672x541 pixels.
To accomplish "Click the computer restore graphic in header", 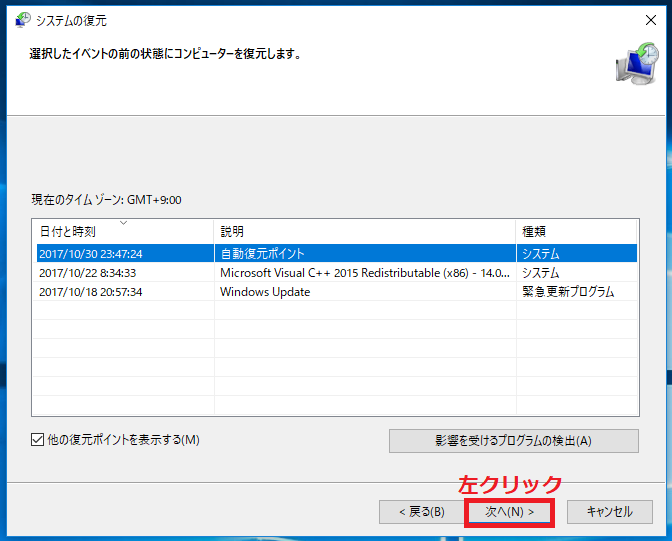I will coord(637,63).
